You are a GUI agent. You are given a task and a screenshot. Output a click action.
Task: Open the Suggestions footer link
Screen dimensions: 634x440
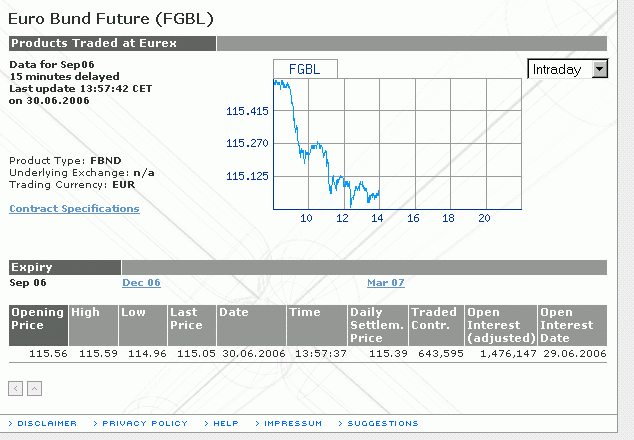click(383, 423)
